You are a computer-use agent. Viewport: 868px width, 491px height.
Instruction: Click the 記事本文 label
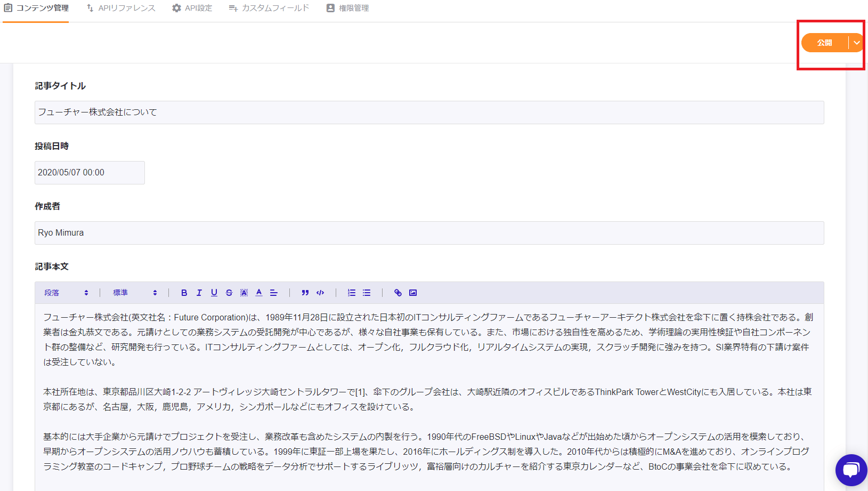coord(52,267)
